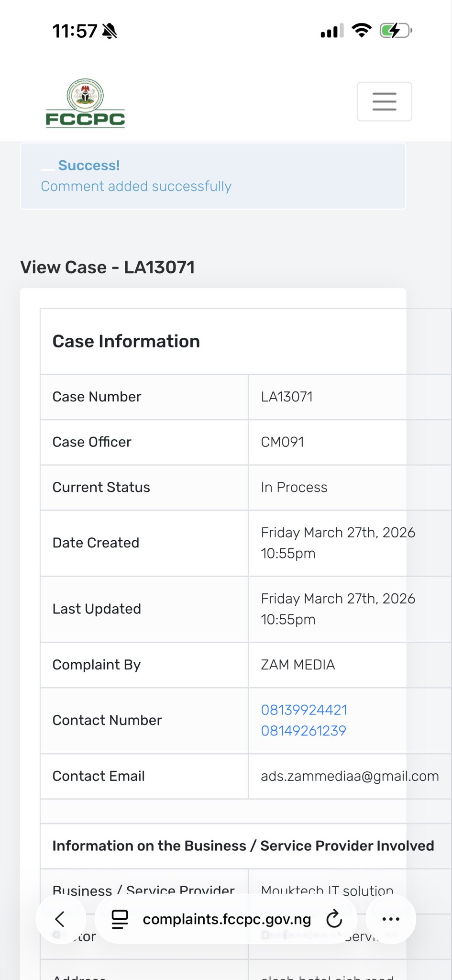Tap the FCCPC logo
This screenshot has height=980, width=452.
coord(85,103)
